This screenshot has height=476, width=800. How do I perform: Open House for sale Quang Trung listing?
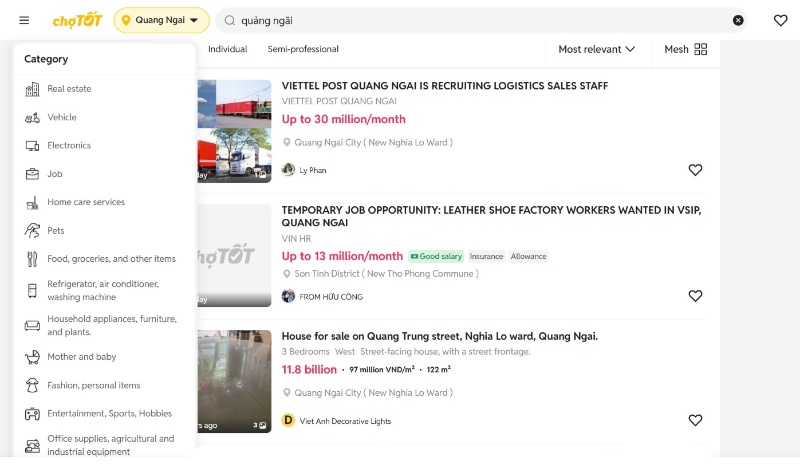point(439,336)
